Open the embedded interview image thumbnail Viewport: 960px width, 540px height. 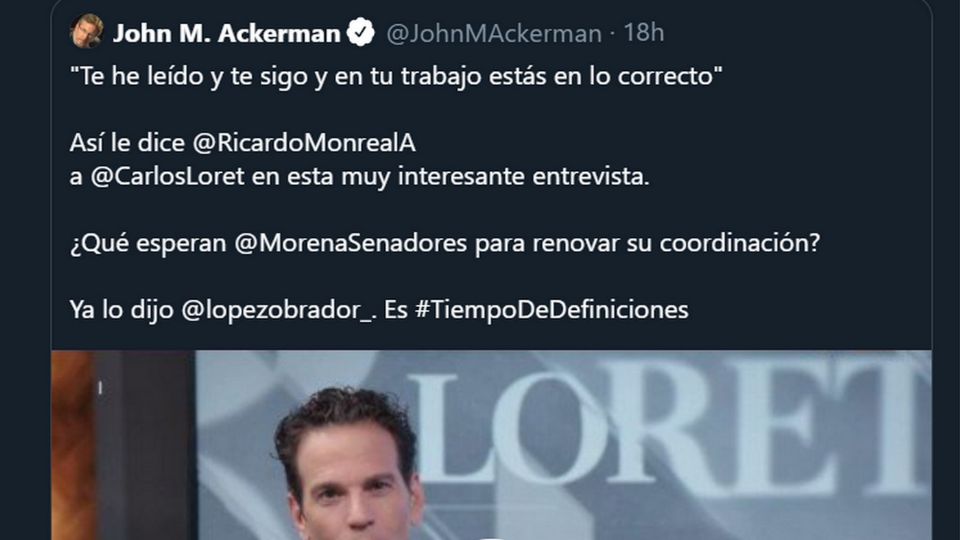point(492,445)
